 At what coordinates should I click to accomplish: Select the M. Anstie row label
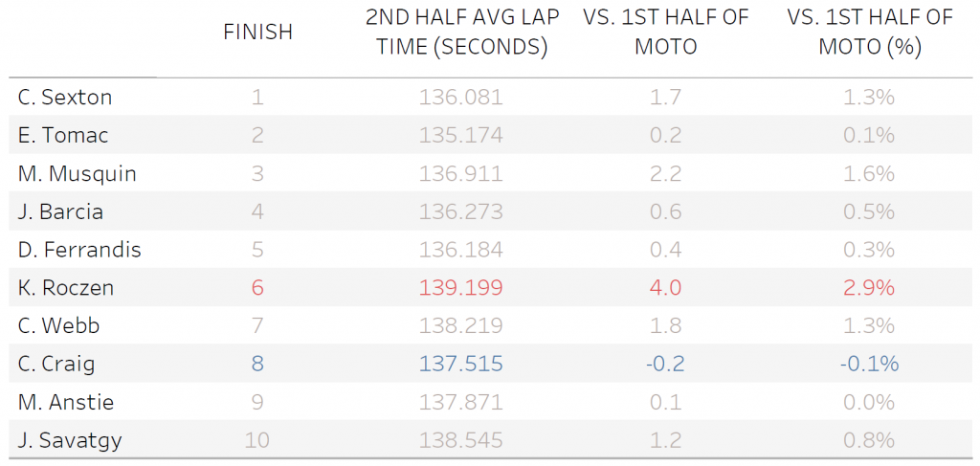pyautogui.click(x=64, y=402)
